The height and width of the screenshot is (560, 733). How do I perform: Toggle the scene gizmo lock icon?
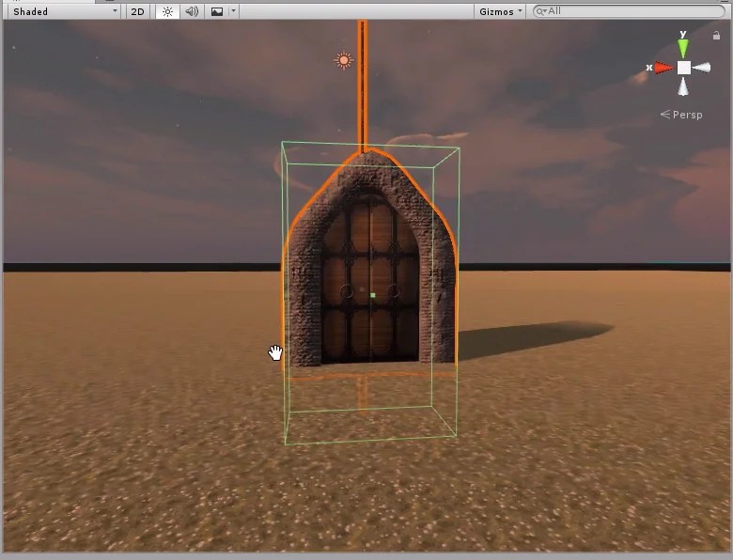click(x=716, y=36)
